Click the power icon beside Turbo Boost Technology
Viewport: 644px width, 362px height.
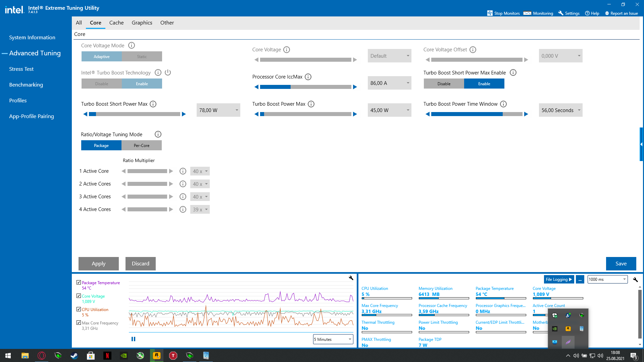click(x=168, y=72)
